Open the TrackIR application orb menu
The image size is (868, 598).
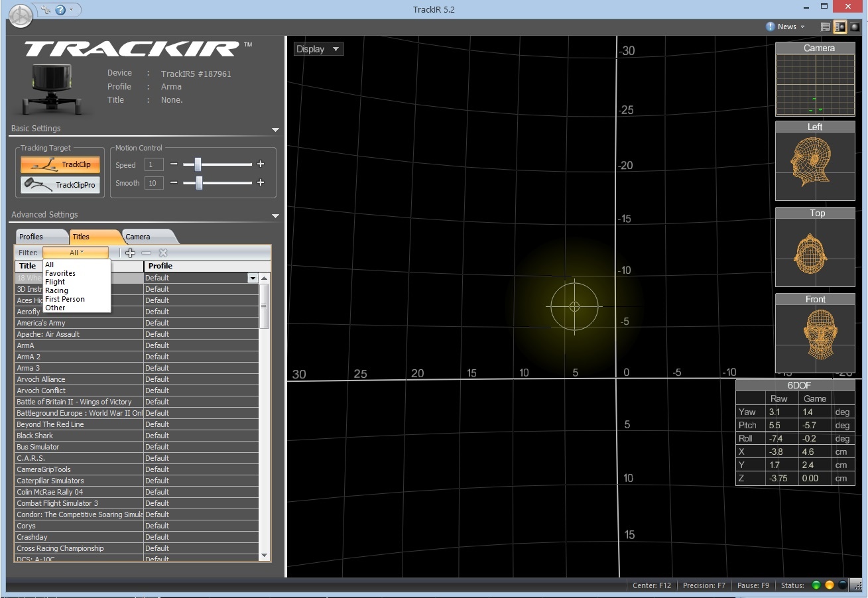tap(20, 16)
